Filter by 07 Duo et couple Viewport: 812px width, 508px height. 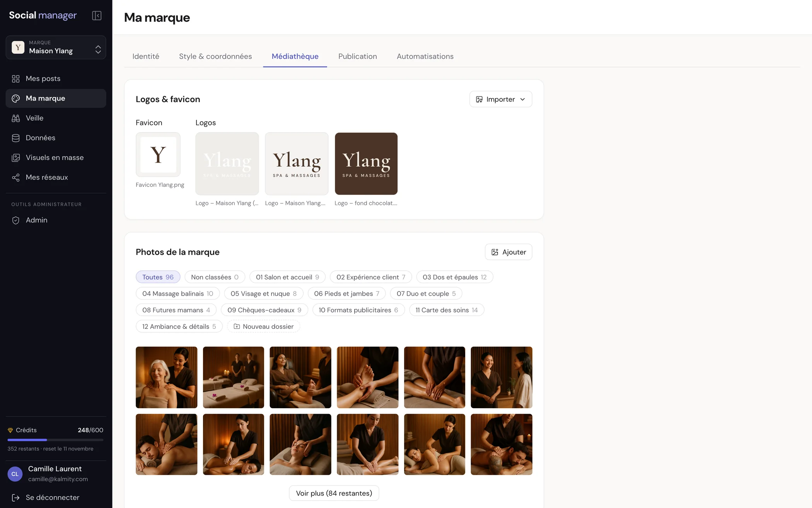coord(426,294)
